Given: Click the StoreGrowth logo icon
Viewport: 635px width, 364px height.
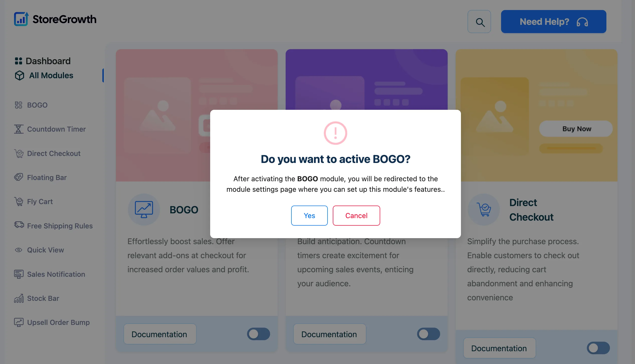Looking at the screenshot, I should pyautogui.click(x=21, y=19).
